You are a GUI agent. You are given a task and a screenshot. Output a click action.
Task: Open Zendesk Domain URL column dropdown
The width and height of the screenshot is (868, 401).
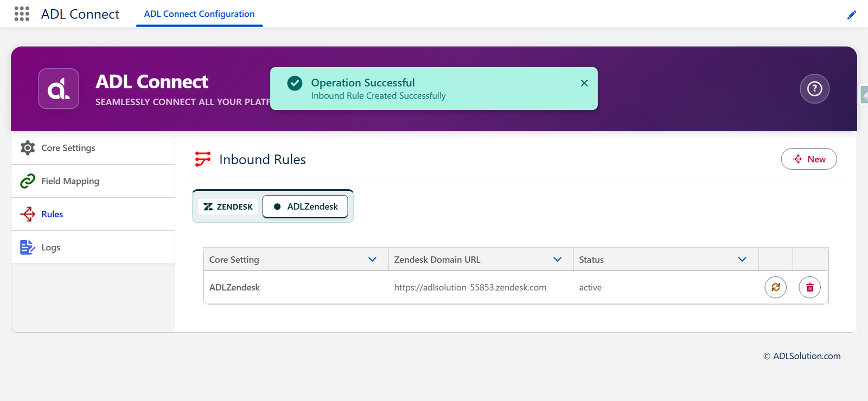[x=557, y=260]
